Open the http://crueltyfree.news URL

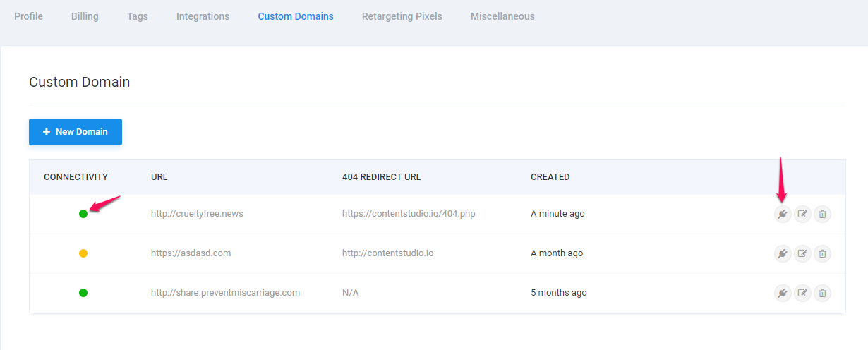pyautogui.click(x=197, y=214)
